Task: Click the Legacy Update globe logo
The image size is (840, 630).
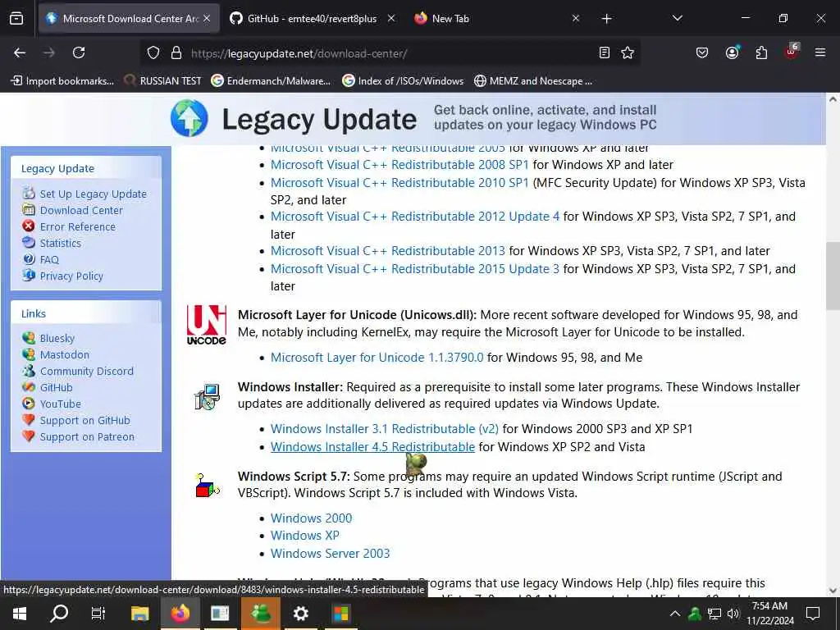Action: pos(189,118)
